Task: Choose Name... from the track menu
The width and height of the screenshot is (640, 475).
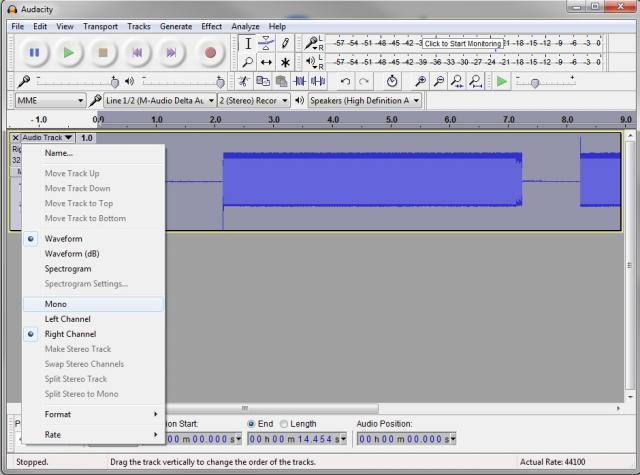Action: point(94,153)
